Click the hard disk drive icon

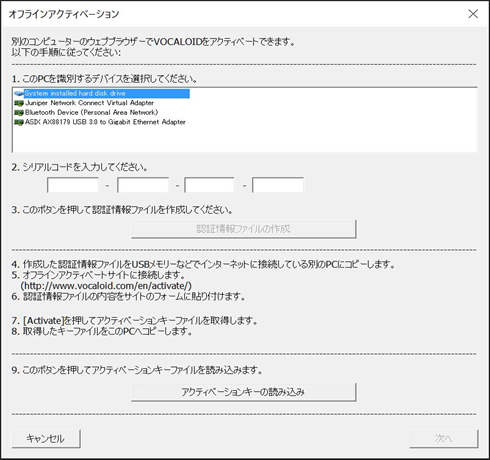[19, 93]
